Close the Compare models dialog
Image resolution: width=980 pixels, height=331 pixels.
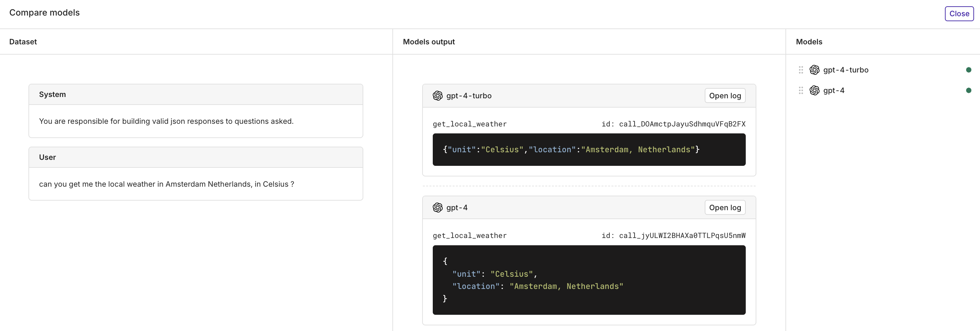(959, 14)
